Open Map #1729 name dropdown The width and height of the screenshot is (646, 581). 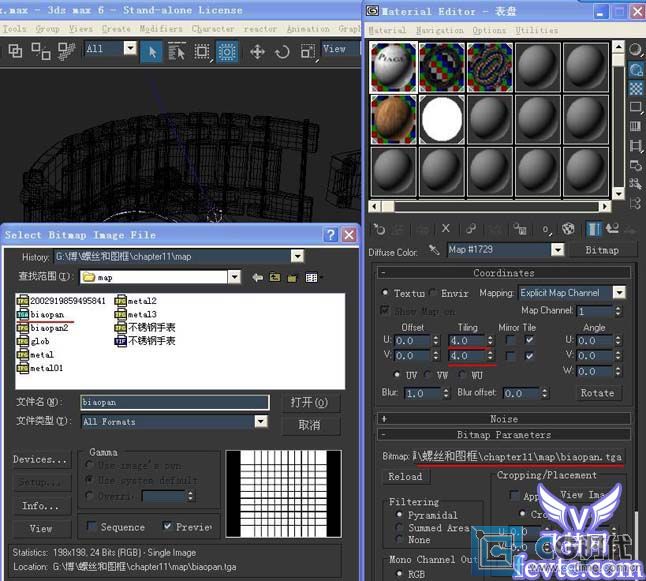tap(557, 249)
